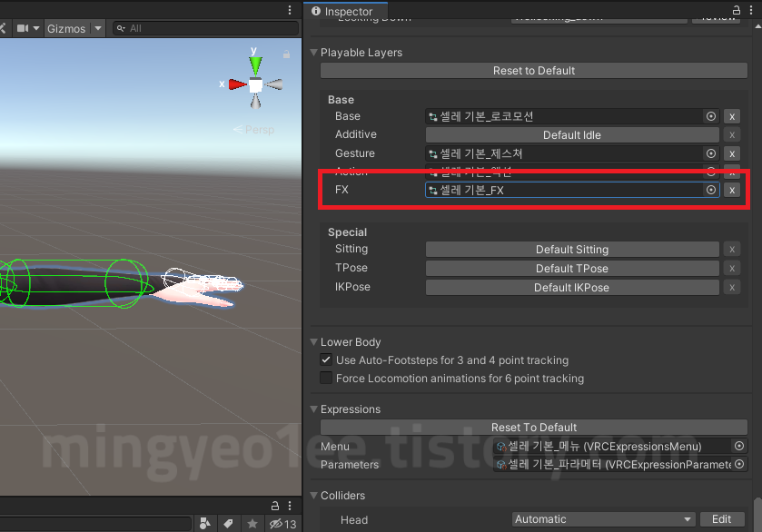The height and width of the screenshot is (532, 762).
Task: Click the search by label icon
Action: click(x=228, y=523)
